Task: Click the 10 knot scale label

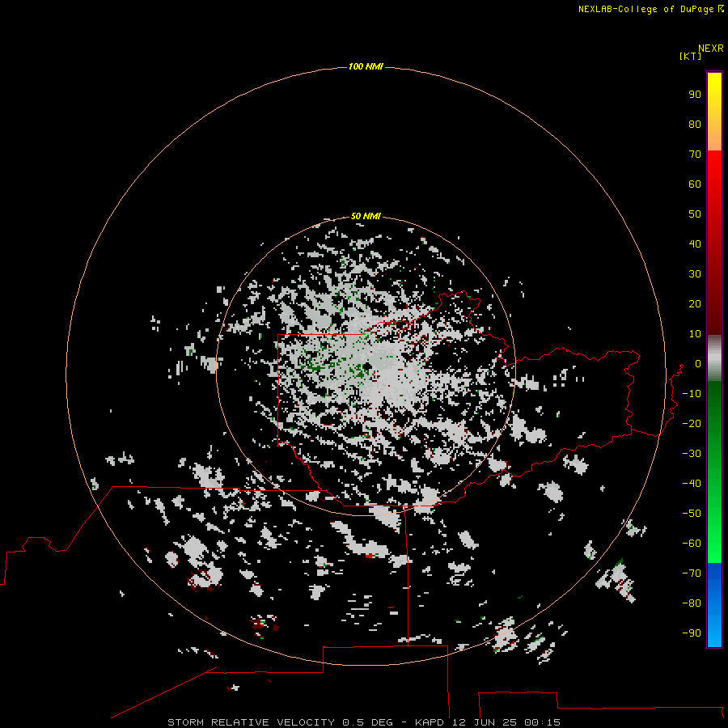Action: click(x=695, y=334)
